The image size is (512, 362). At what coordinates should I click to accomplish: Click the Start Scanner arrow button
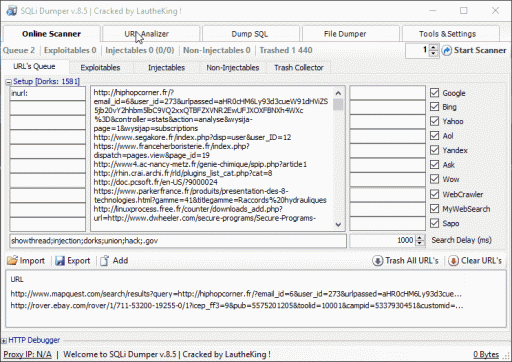point(474,50)
